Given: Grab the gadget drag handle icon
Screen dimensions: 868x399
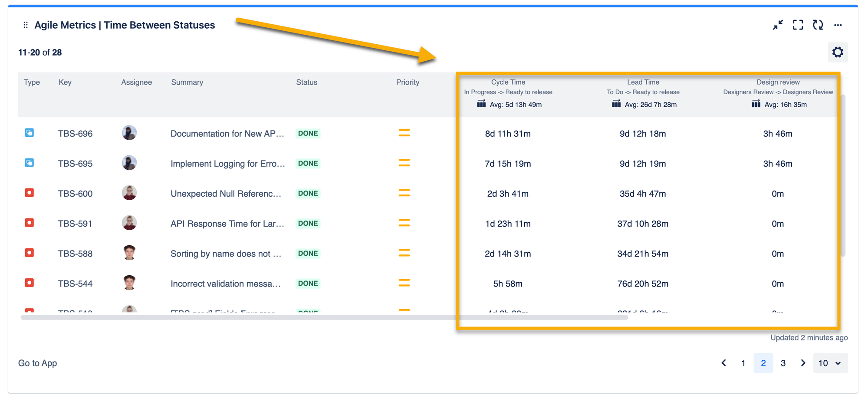Looking at the screenshot, I should point(26,25).
